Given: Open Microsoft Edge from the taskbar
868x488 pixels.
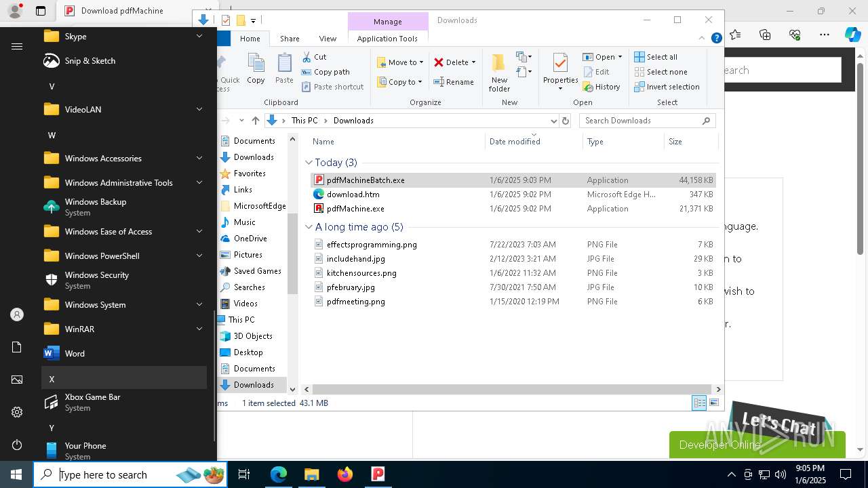Looking at the screenshot, I should click(279, 474).
